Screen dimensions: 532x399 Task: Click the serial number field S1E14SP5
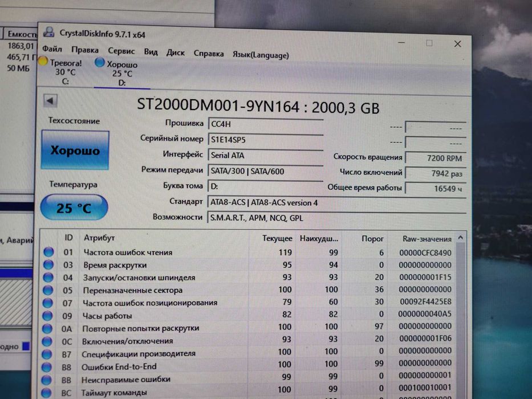(265, 140)
